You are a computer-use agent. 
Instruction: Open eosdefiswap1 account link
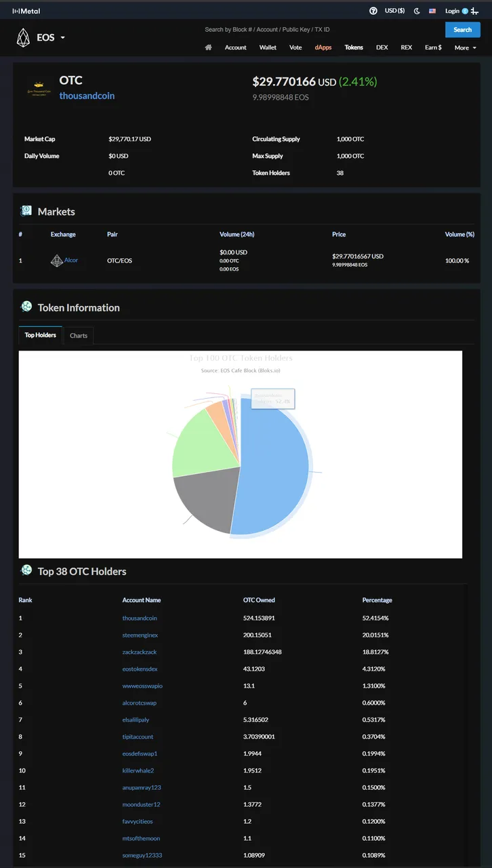(x=140, y=753)
